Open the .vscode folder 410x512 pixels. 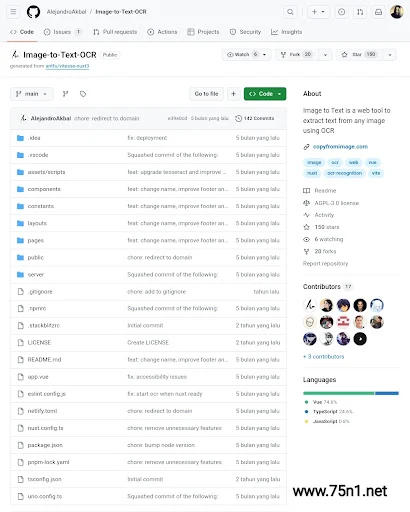tap(38, 155)
